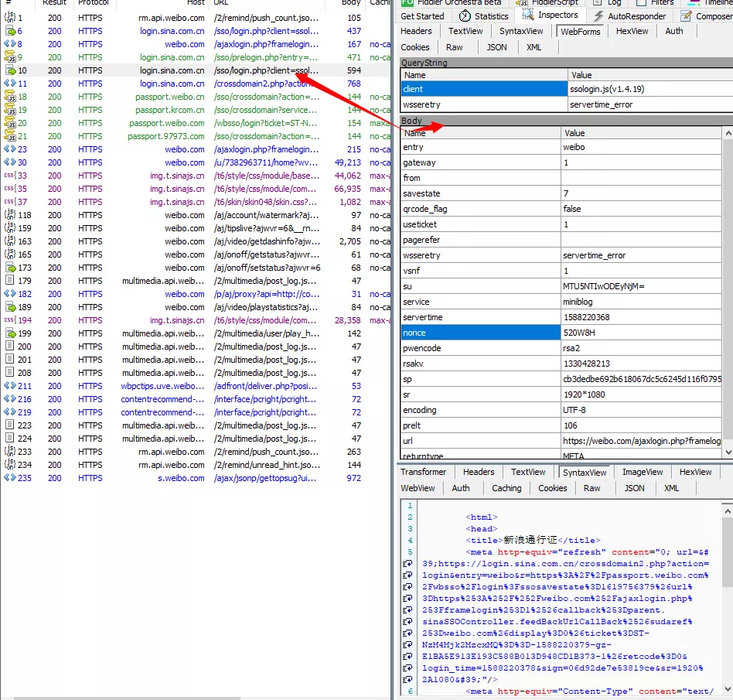Click the up arrow on the response view scrollbar

[728, 510]
